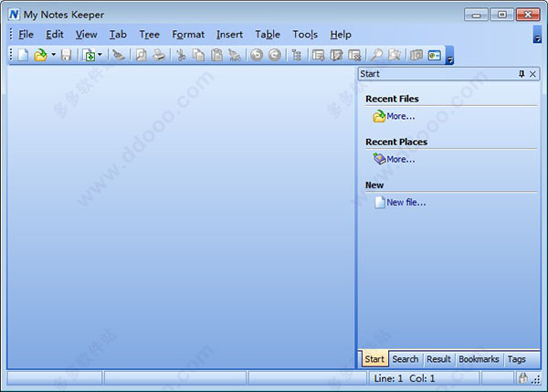The image size is (548, 392).
Task: Click the Cut scissors icon
Action: 181,55
